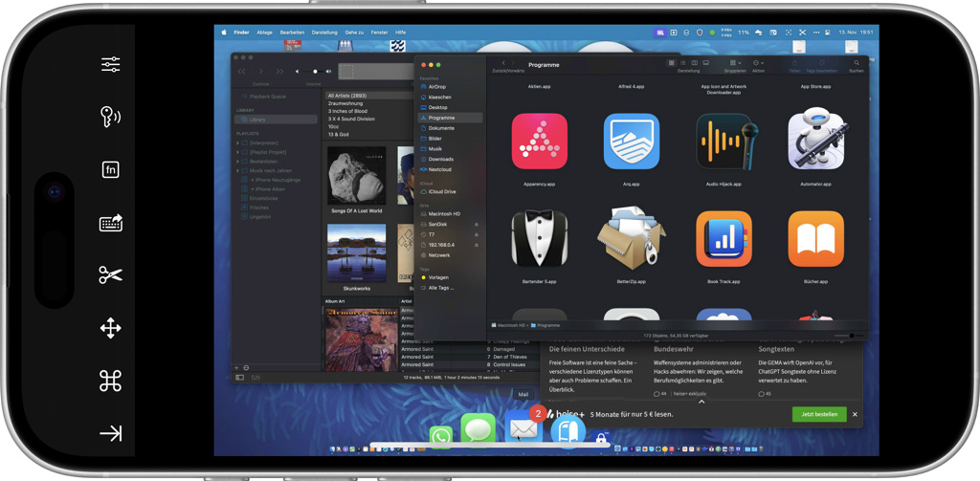
Task: Click the green Jetzt bestellen button
Action: pos(819,414)
